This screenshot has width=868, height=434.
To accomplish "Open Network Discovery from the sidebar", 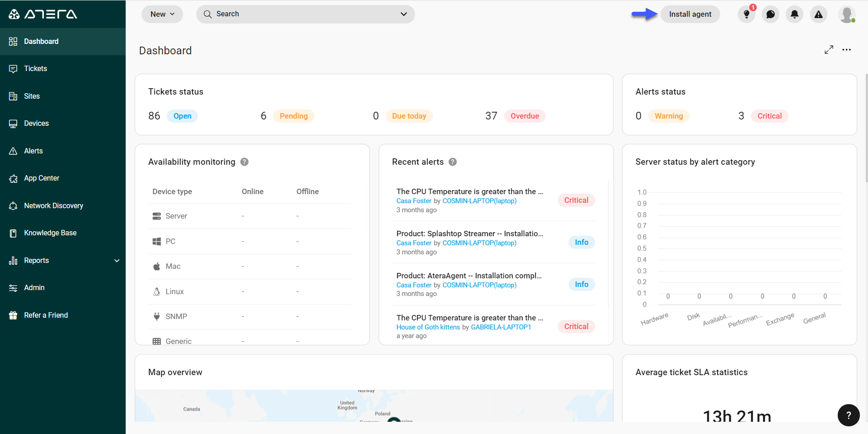I will 53,206.
